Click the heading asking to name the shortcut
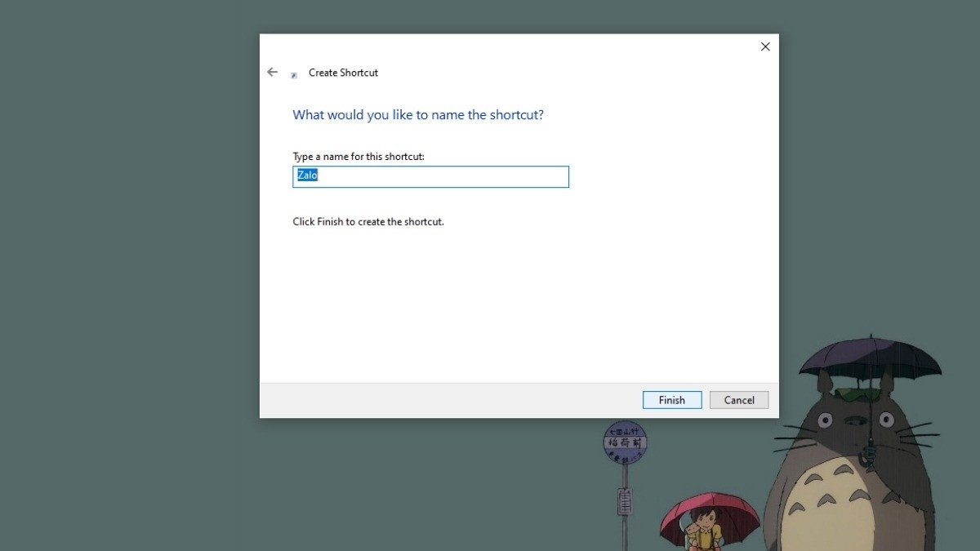Viewport: 980px width, 551px height. pos(419,114)
